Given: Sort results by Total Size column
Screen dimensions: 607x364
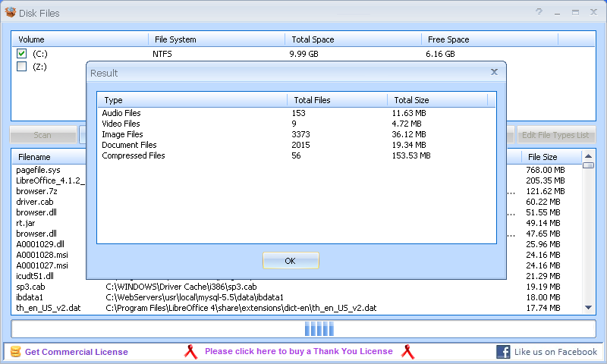Looking at the screenshot, I should [438, 100].
